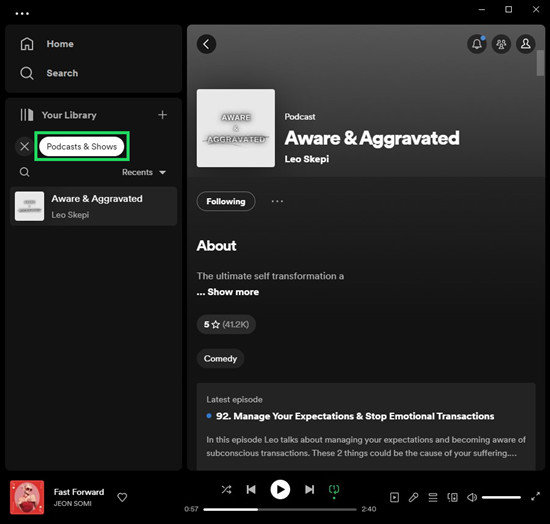Collapse Your Library via its icon

[27, 115]
